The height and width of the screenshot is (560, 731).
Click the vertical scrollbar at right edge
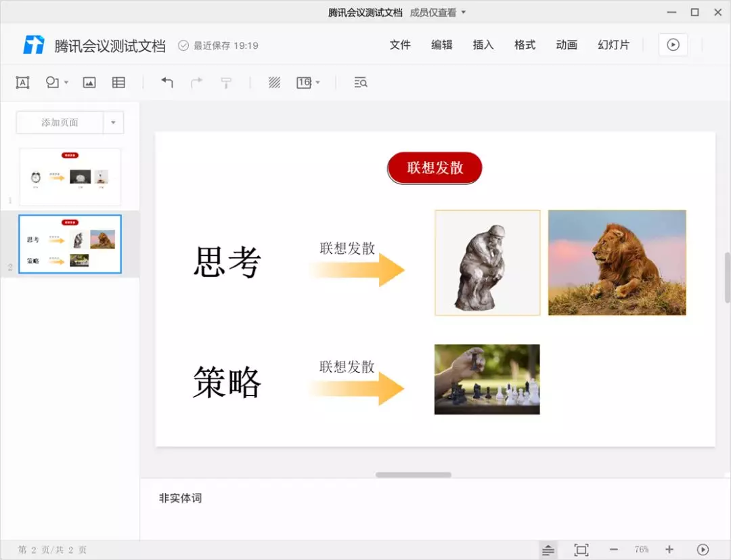(x=727, y=277)
